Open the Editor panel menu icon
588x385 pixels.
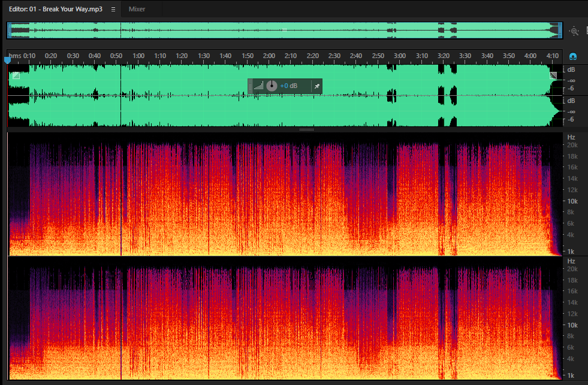(113, 10)
